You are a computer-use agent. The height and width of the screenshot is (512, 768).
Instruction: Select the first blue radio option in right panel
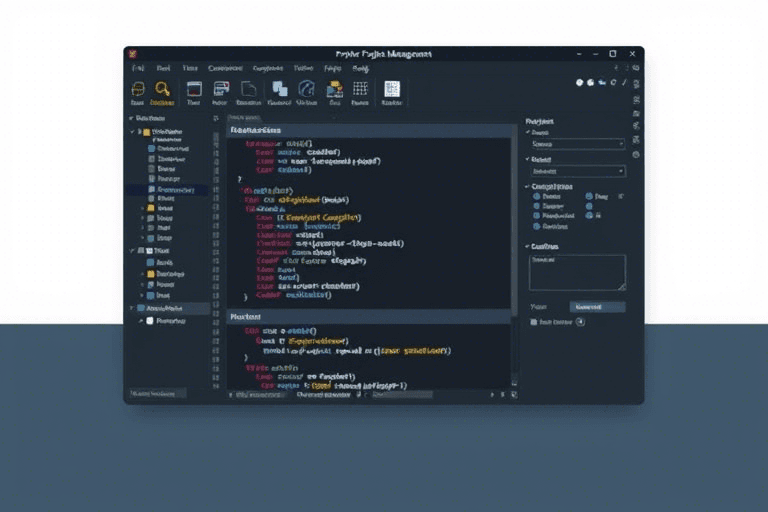pyautogui.click(x=537, y=198)
